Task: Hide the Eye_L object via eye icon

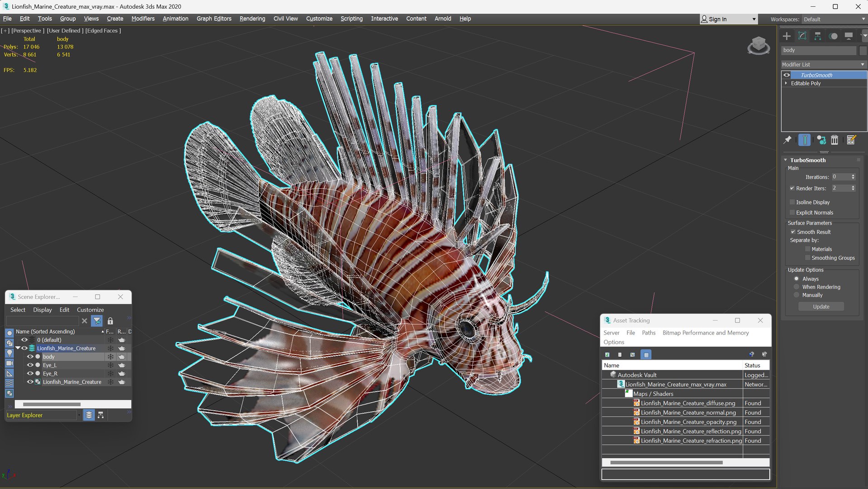Action: pos(30,365)
